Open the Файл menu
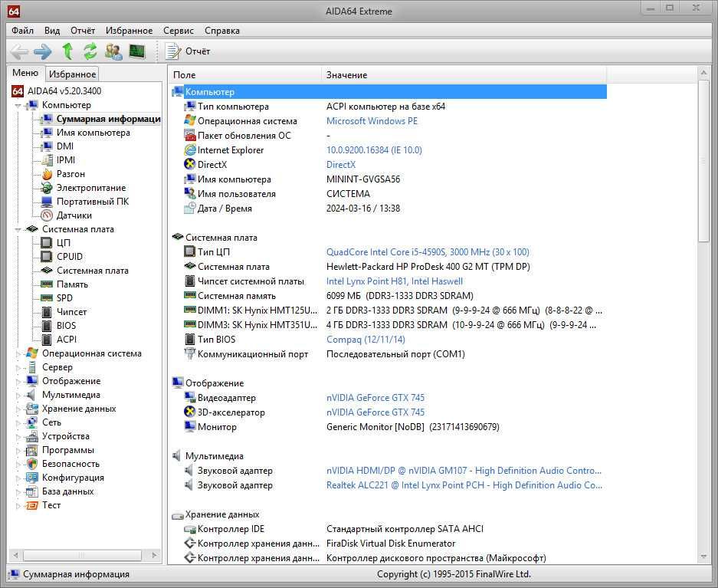Image resolution: width=718 pixels, height=588 pixels. click(22, 31)
